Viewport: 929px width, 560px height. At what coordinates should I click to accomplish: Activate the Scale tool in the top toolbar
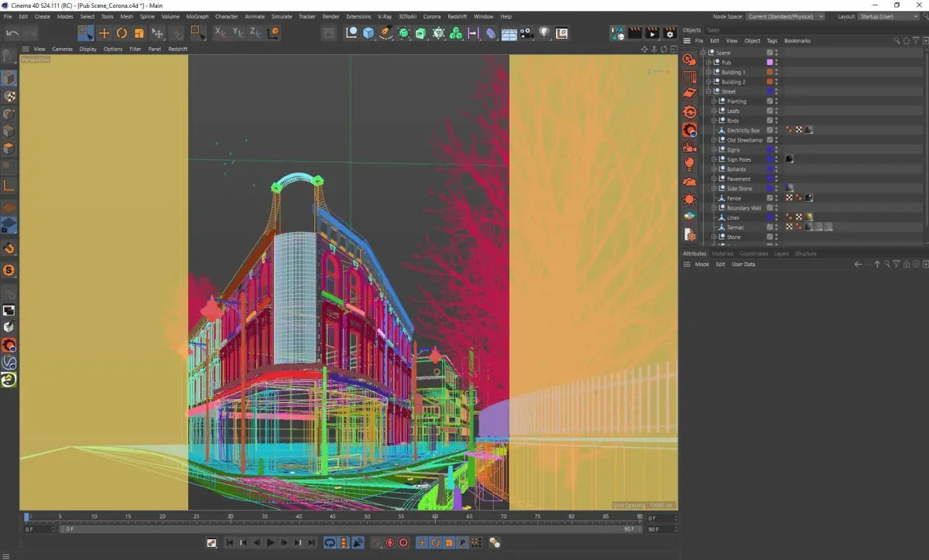coord(139,32)
